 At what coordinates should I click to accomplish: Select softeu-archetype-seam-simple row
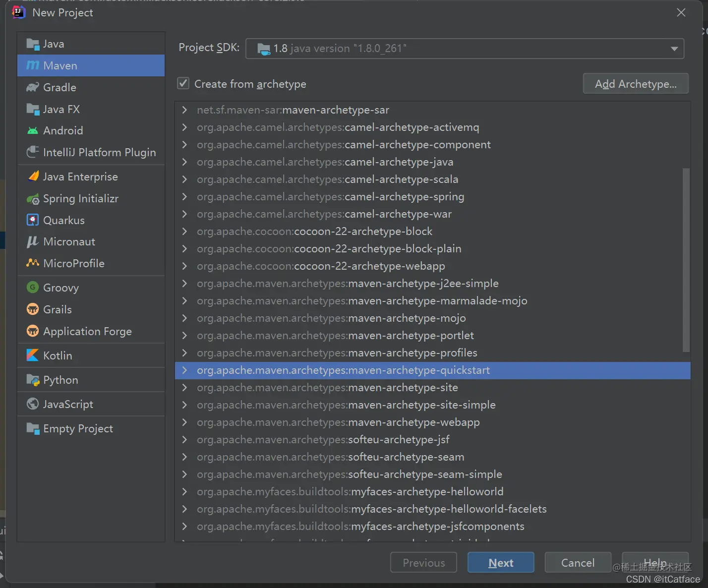433,474
